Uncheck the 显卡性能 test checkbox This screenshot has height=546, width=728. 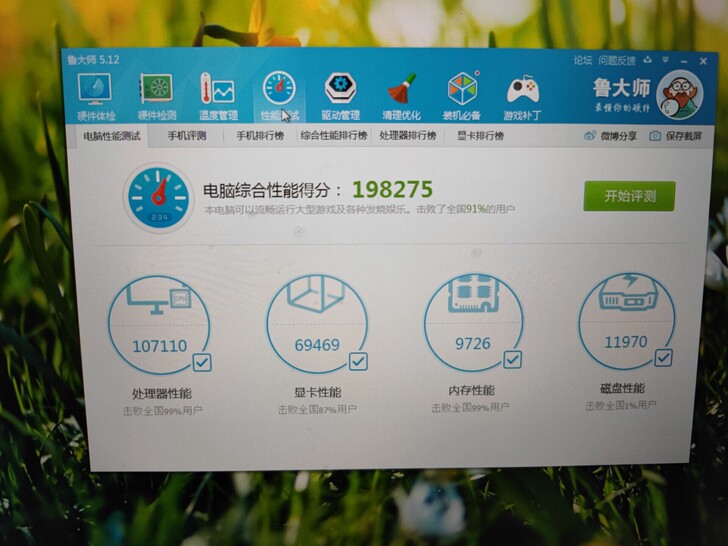pyautogui.click(x=358, y=361)
